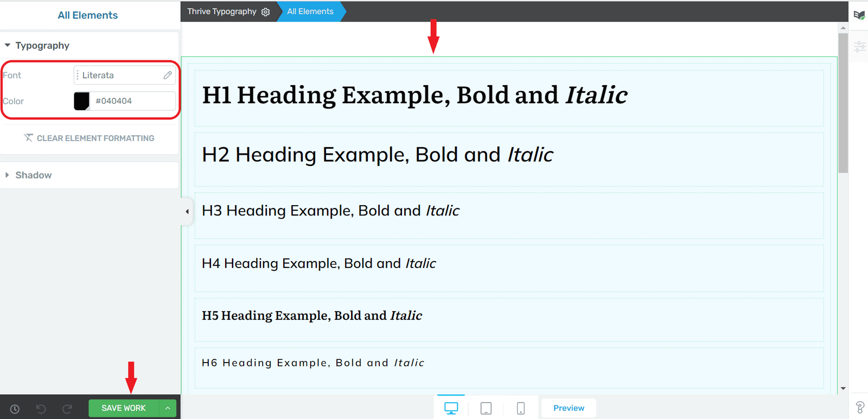Screen dimensions: 868x419
Task: Select the All Elements breadcrumb tab
Action: coord(310,11)
